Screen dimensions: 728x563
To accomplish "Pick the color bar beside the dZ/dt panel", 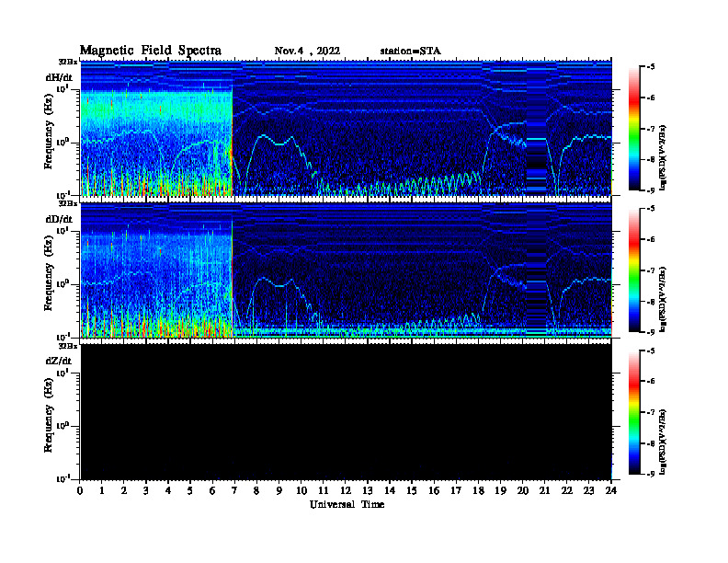I will [x=634, y=412].
